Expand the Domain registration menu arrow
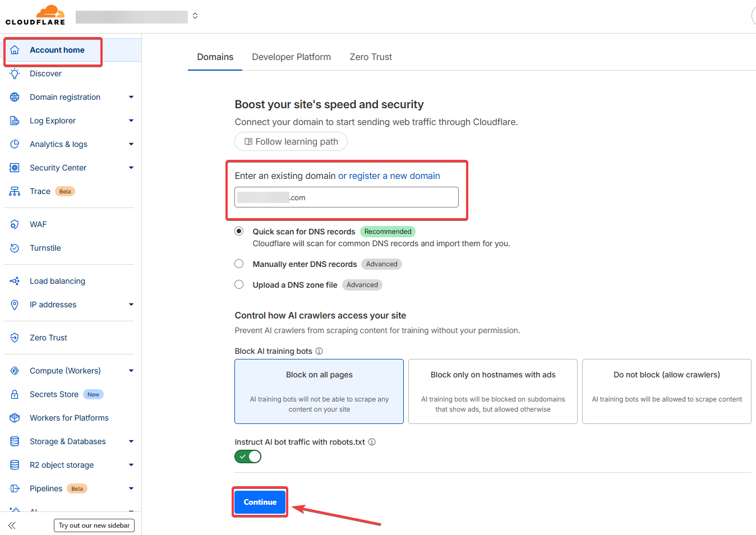The image size is (756, 535). click(131, 97)
